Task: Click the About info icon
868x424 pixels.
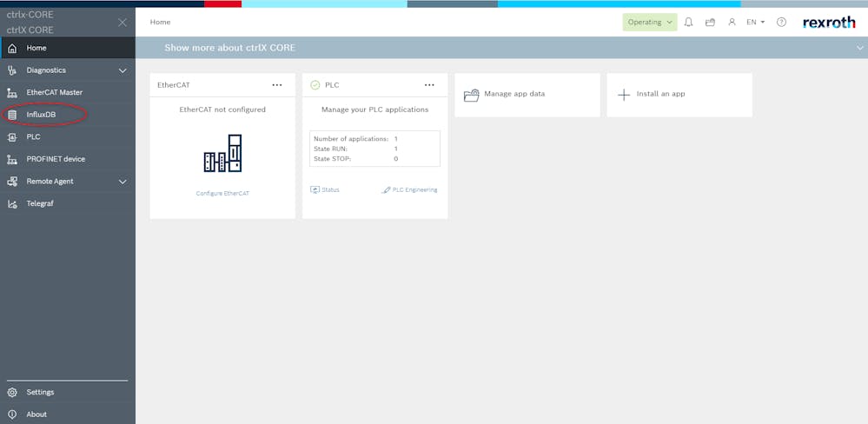Action: pos(12,414)
